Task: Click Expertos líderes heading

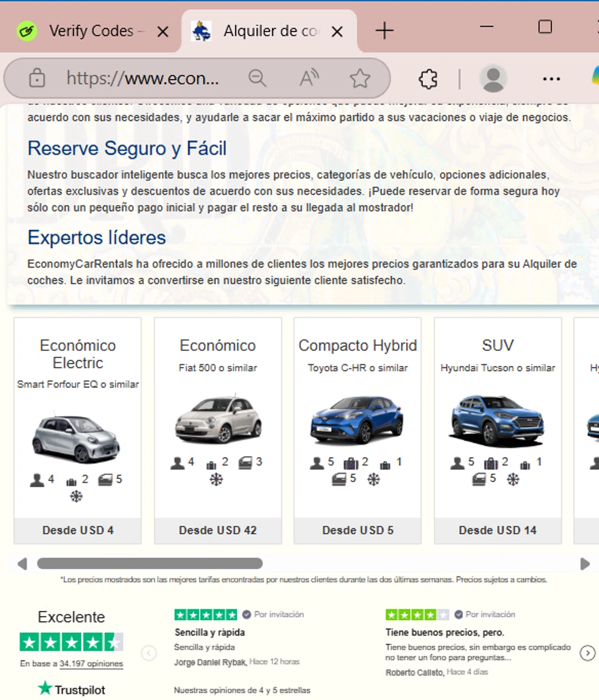Action: pos(97,238)
